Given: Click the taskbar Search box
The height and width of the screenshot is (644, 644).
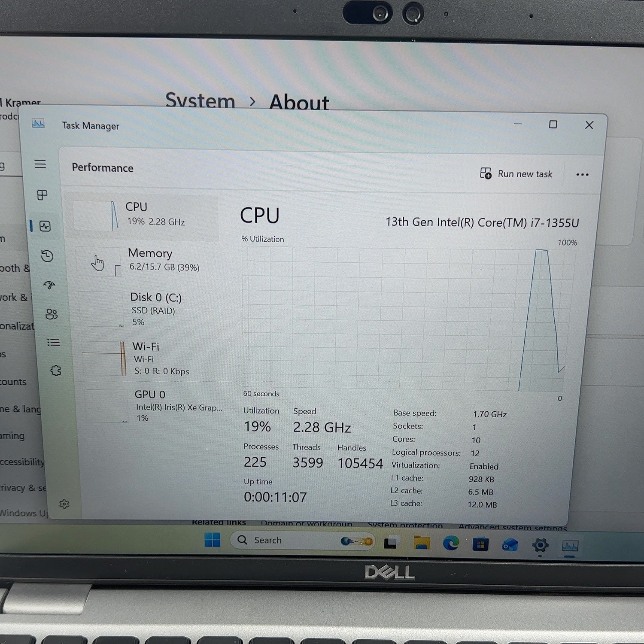Looking at the screenshot, I should (x=303, y=541).
